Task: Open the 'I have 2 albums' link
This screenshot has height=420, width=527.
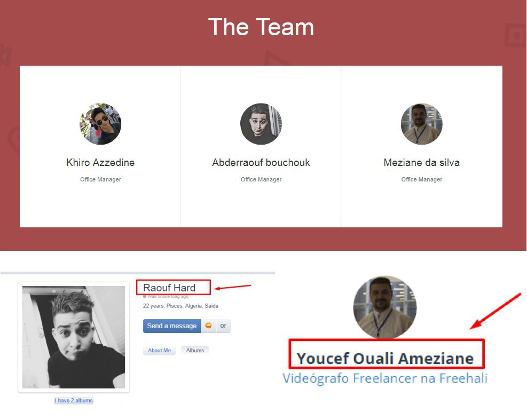Action: [x=74, y=400]
